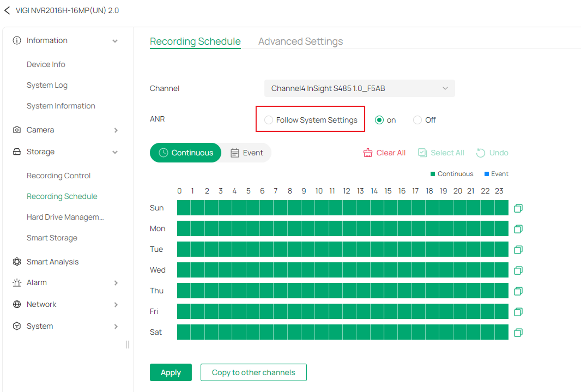Click the Information circle icon in sidebar

pyautogui.click(x=17, y=40)
